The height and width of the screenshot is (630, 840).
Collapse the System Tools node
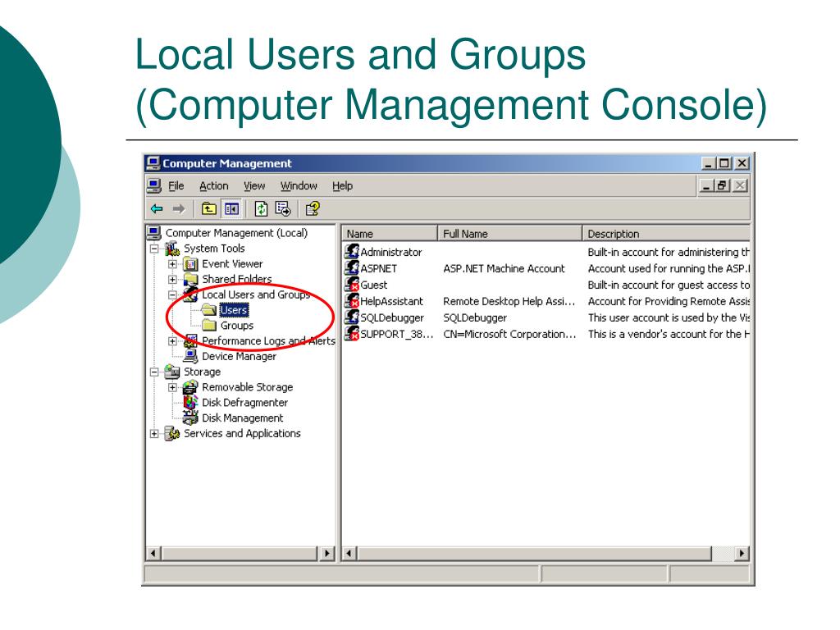coord(154,249)
